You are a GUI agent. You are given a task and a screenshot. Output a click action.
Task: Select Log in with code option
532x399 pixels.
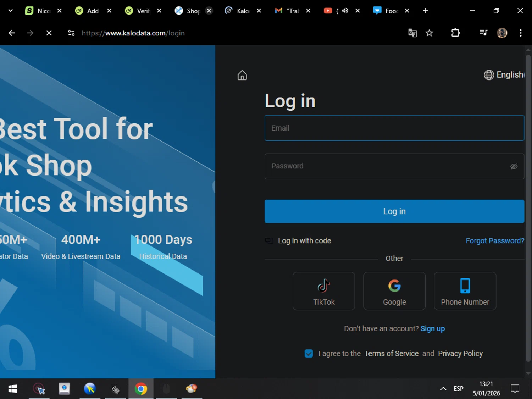pyautogui.click(x=304, y=241)
